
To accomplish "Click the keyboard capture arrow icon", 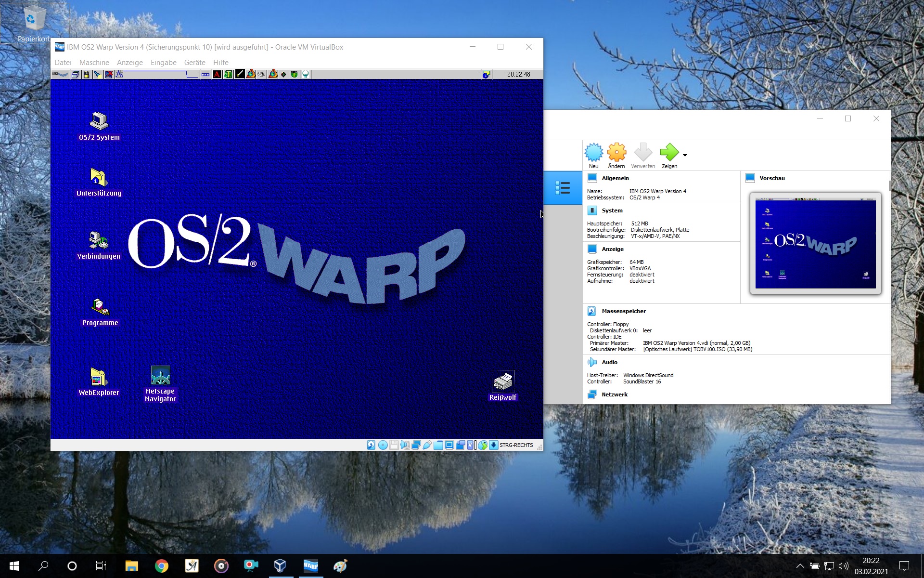I will [x=494, y=445].
